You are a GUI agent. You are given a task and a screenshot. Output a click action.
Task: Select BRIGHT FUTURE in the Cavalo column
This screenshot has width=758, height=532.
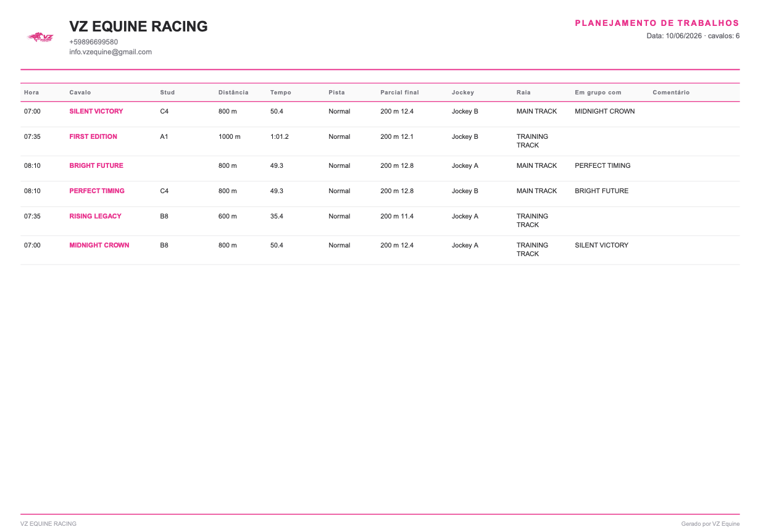click(x=96, y=165)
